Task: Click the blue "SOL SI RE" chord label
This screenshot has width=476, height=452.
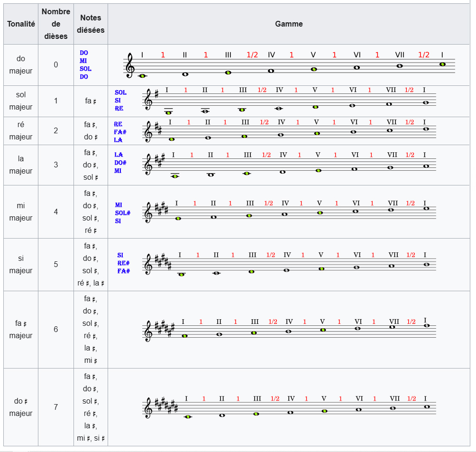Action: click(120, 101)
